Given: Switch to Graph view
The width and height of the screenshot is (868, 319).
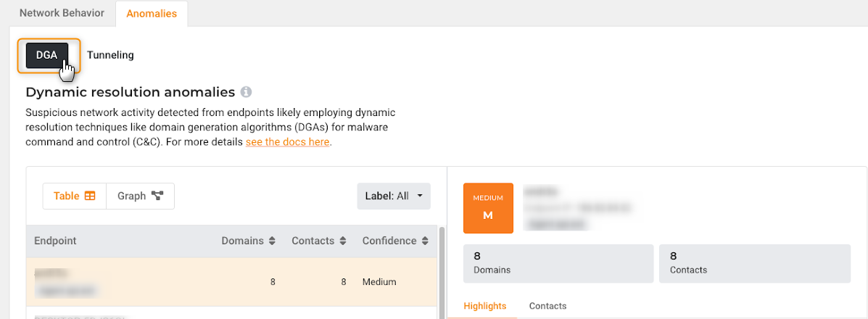Looking at the screenshot, I should pyautogui.click(x=140, y=196).
